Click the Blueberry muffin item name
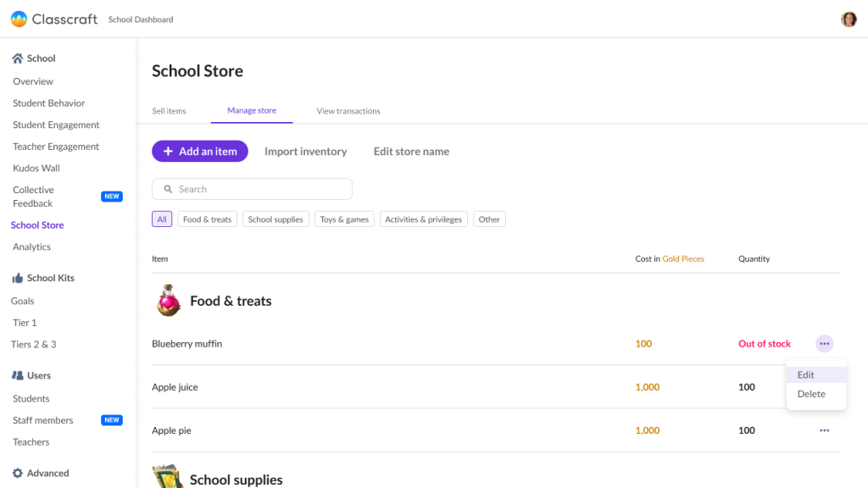The image size is (868, 488). [x=186, y=344]
